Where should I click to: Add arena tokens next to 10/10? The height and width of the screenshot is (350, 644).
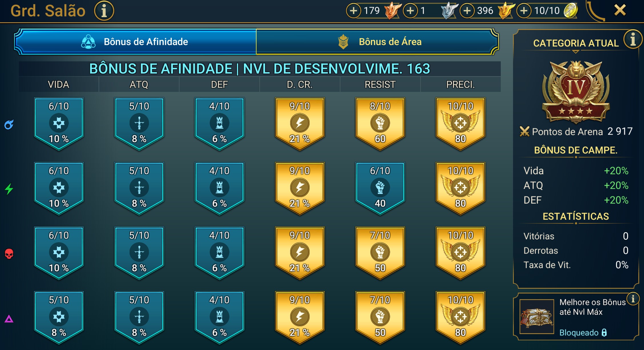coord(524,11)
